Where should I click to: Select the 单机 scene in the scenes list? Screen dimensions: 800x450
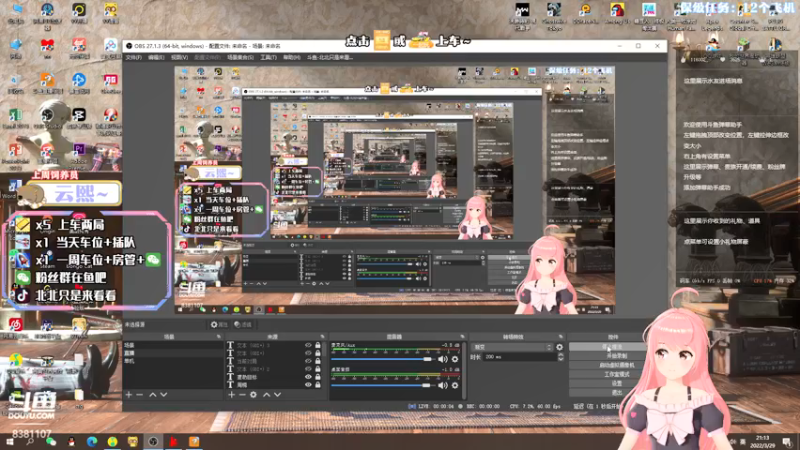pyautogui.click(x=172, y=361)
